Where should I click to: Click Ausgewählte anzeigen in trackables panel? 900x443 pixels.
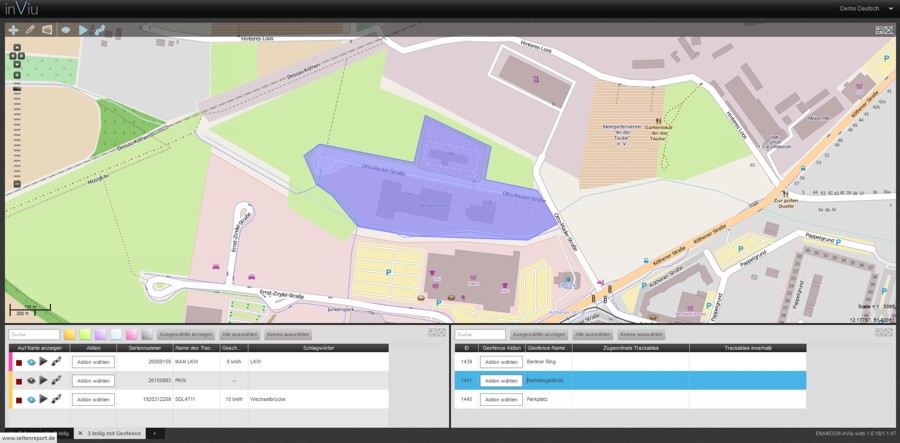point(186,334)
